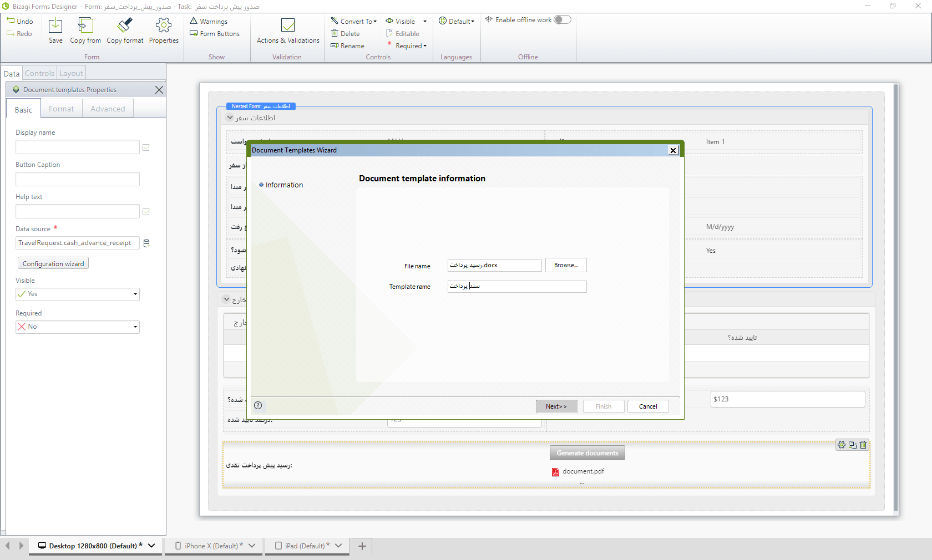Viewport: 932px width, 560px height.
Task: Click in Template name field
Action: 517,286
